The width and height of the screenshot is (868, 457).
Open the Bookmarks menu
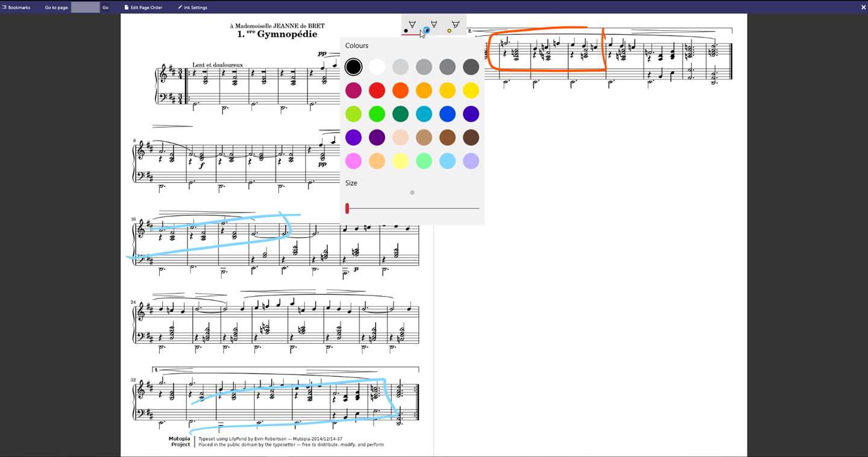[16, 7]
